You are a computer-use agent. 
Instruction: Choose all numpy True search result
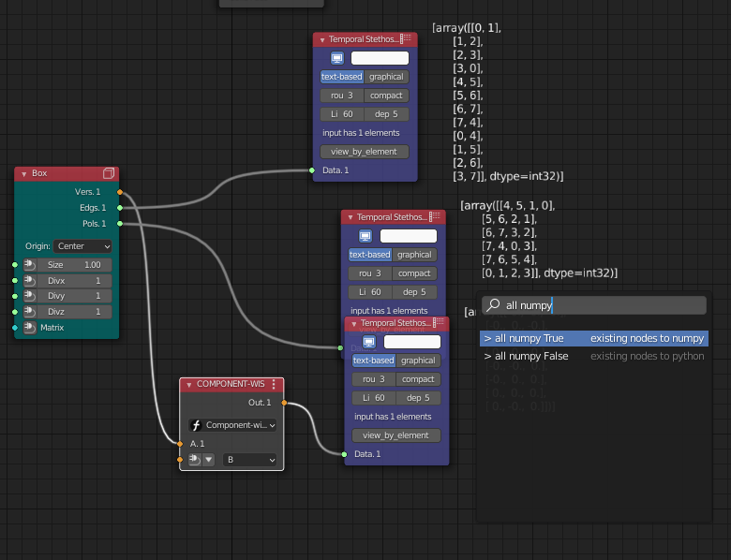pos(594,338)
